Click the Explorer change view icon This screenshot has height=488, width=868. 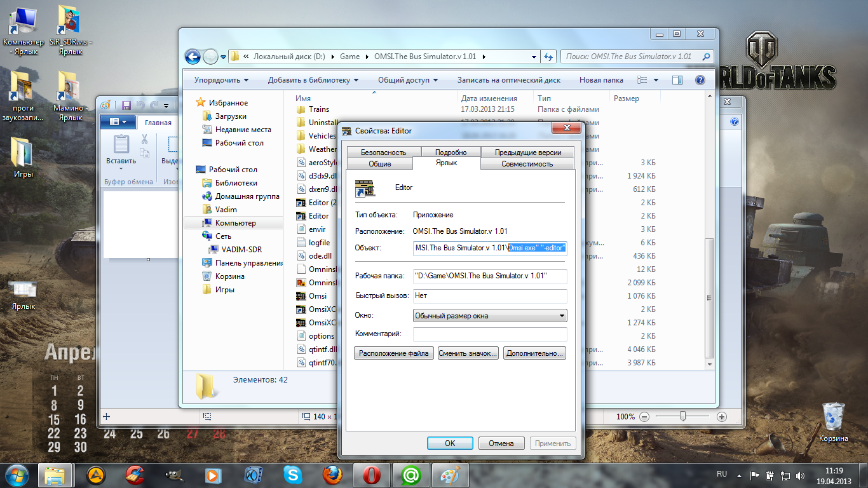point(642,80)
